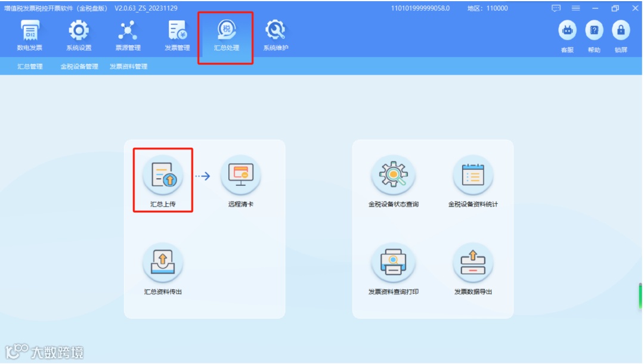
Task: Launch 汇总上传 function
Action: coord(163,181)
